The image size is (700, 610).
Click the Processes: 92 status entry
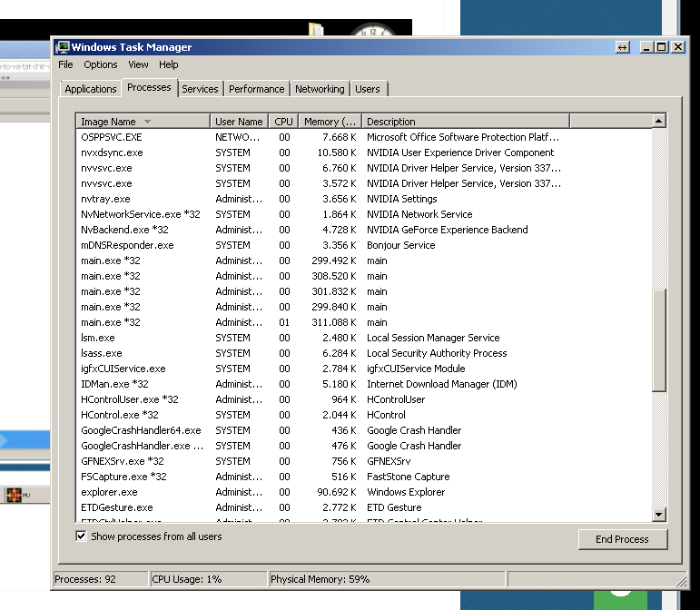(x=101, y=579)
